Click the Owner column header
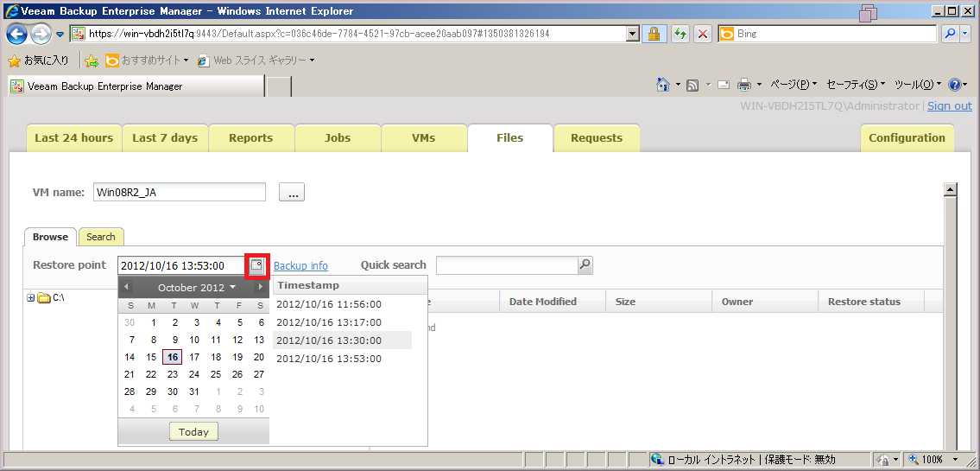 [765, 302]
